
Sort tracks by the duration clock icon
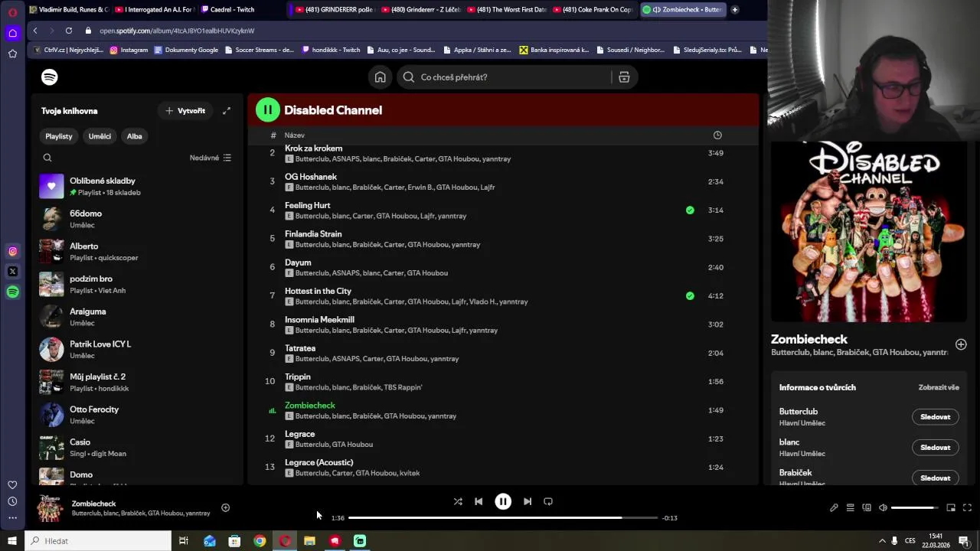click(x=717, y=135)
